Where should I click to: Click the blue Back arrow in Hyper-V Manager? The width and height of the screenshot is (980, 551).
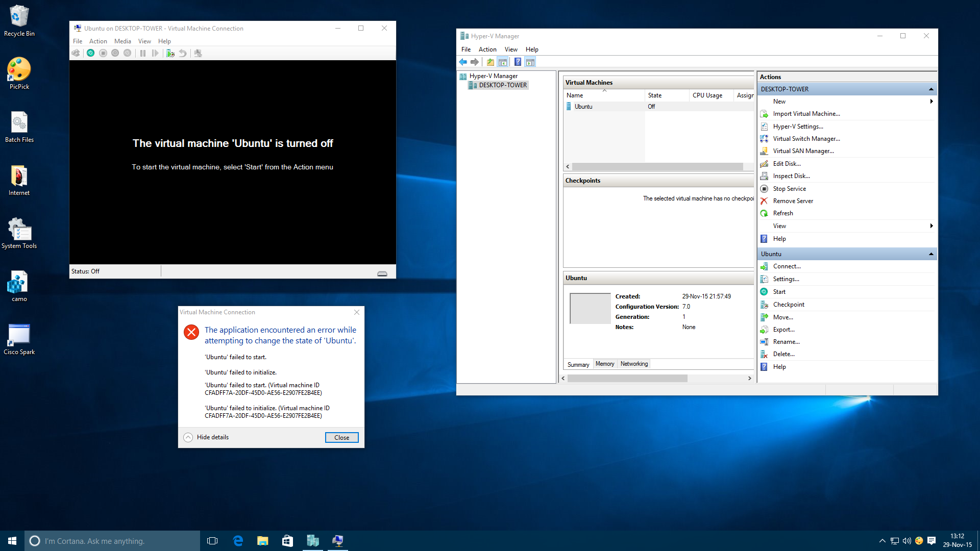pyautogui.click(x=463, y=62)
